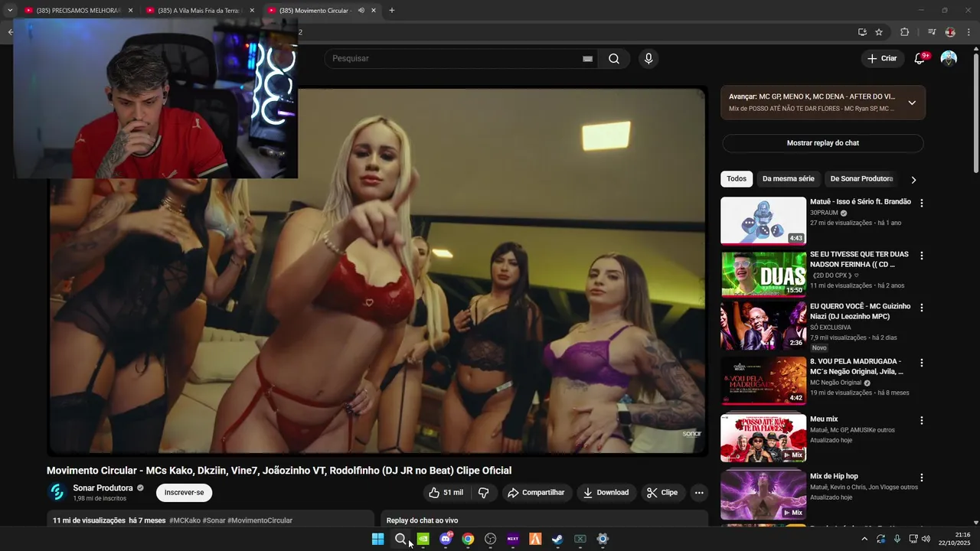
Task: Activate voice search microphone icon
Action: coord(648,59)
